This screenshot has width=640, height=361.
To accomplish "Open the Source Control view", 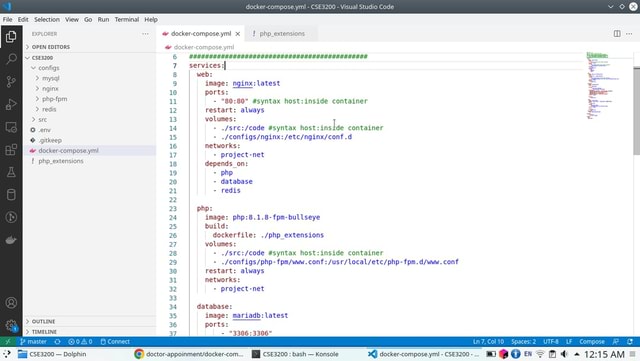I will click(x=11, y=81).
